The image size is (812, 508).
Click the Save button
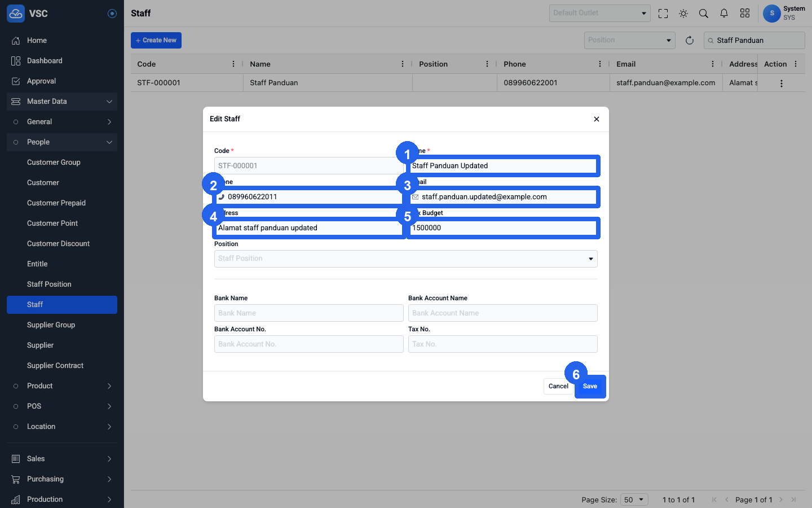tap(590, 386)
